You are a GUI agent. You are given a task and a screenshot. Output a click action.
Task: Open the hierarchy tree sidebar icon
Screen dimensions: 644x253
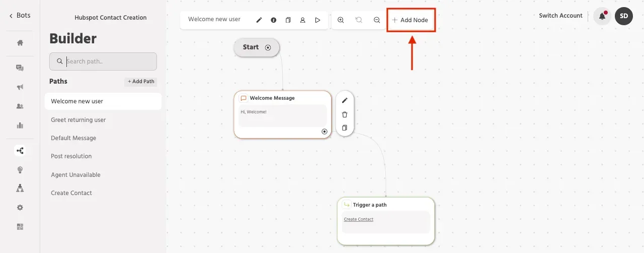point(20,188)
